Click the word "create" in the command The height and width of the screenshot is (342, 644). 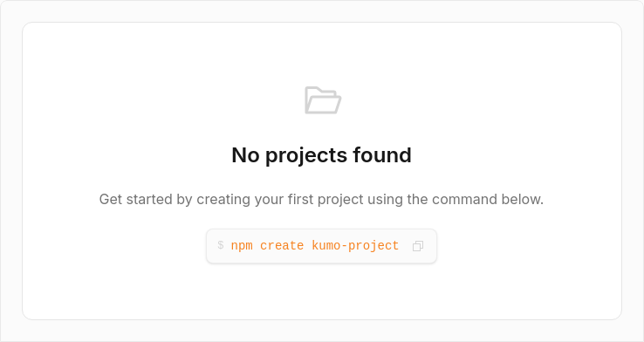click(x=282, y=245)
